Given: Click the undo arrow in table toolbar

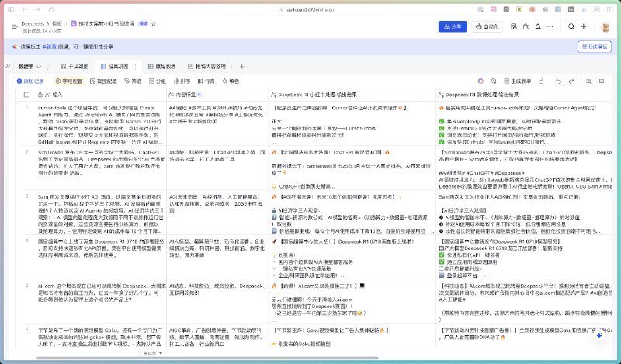Looking at the screenshot, I should coord(558,81).
